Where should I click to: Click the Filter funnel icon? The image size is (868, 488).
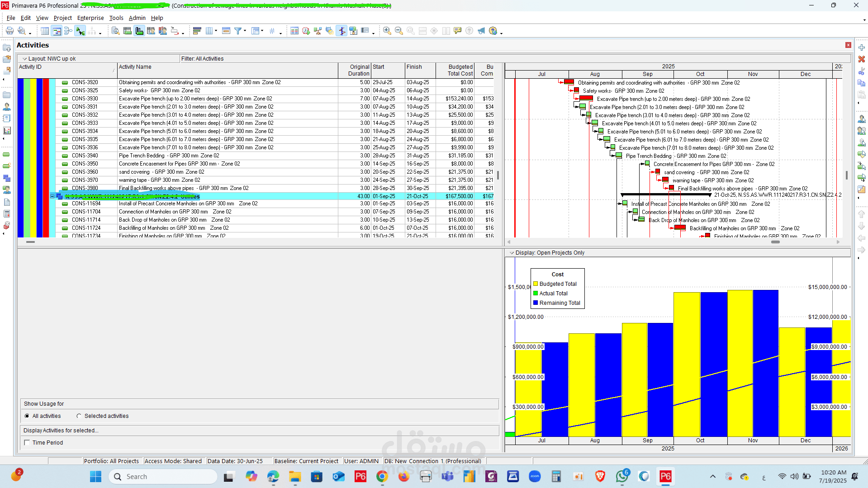pos(237,31)
